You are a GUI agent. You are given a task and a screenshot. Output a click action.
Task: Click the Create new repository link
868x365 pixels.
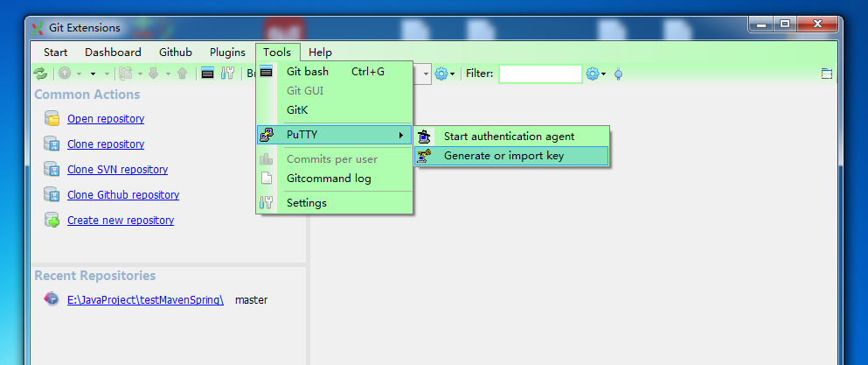pyautogui.click(x=121, y=221)
